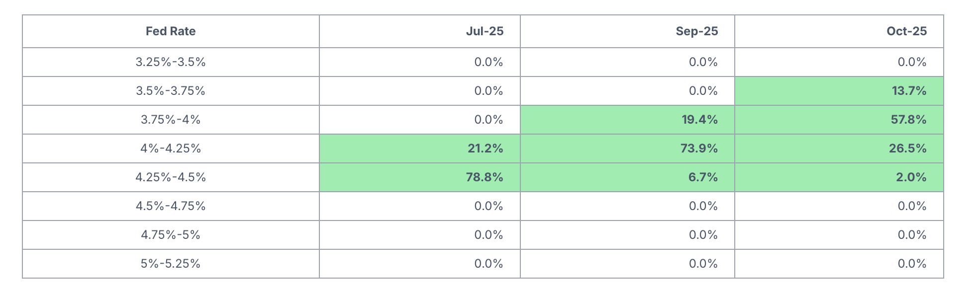Click the 3.5%-3.75% rate label

171,91
